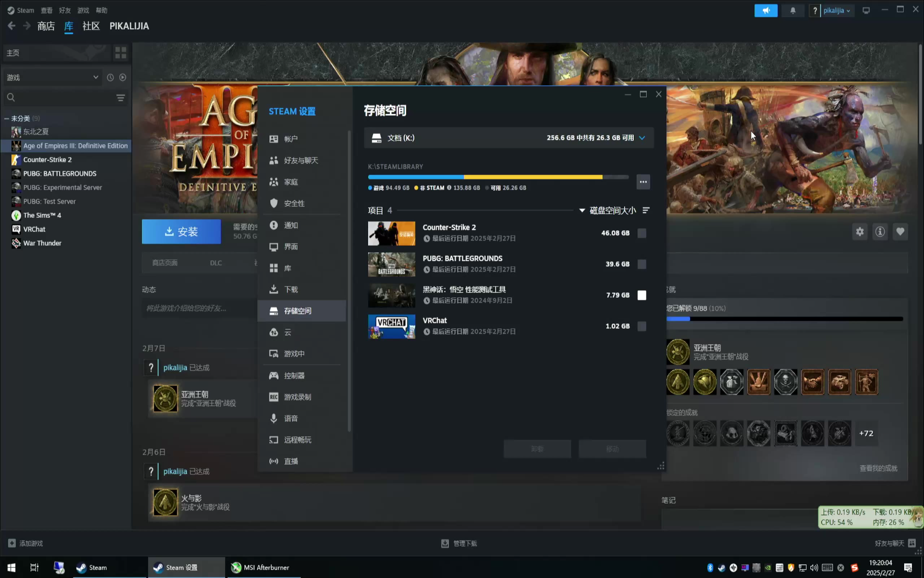The height and width of the screenshot is (578, 924).
Task: Go back with the navigation arrow
Action: click(x=12, y=26)
